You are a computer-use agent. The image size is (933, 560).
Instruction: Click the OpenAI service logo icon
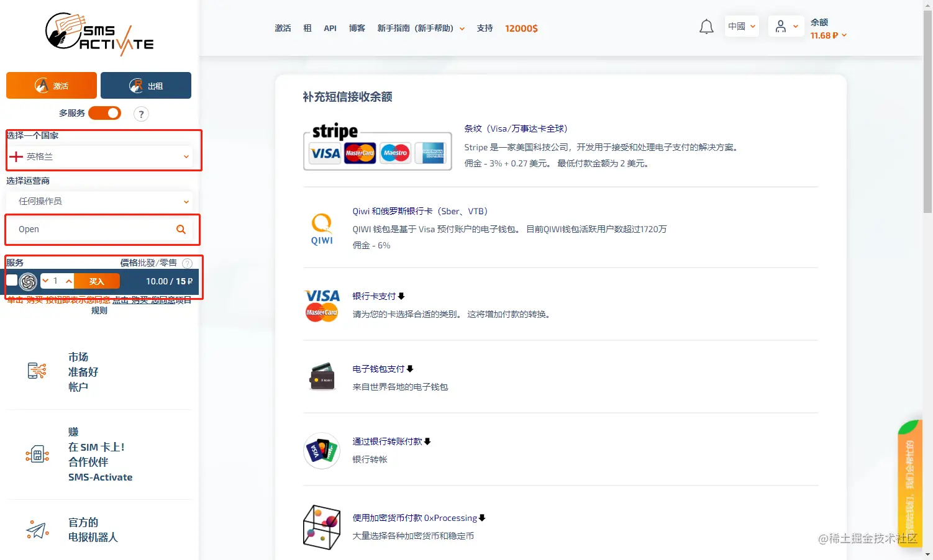28,281
